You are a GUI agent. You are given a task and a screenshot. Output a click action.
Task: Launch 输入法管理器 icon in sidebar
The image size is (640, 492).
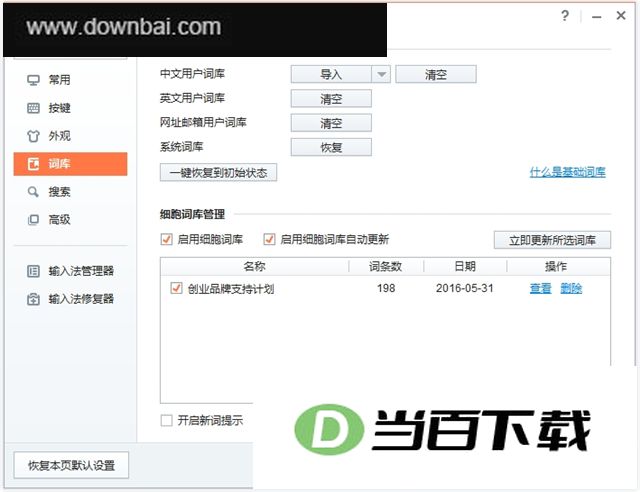pyautogui.click(x=33, y=271)
